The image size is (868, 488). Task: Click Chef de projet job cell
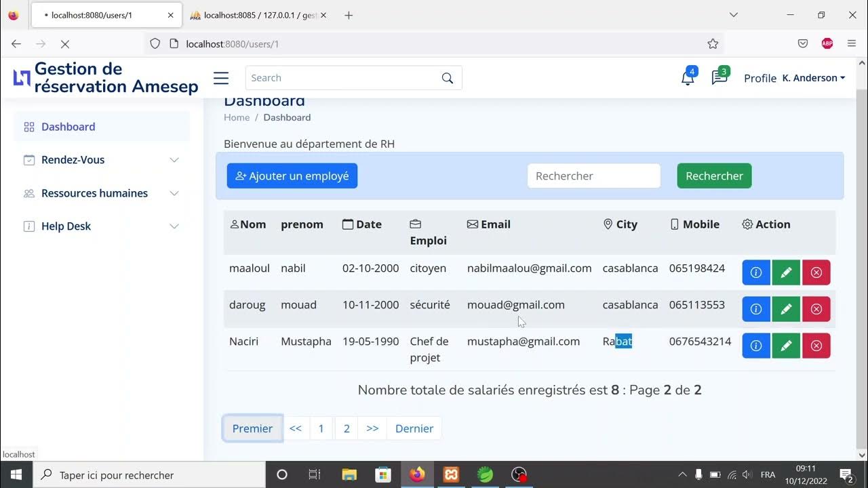click(429, 350)
